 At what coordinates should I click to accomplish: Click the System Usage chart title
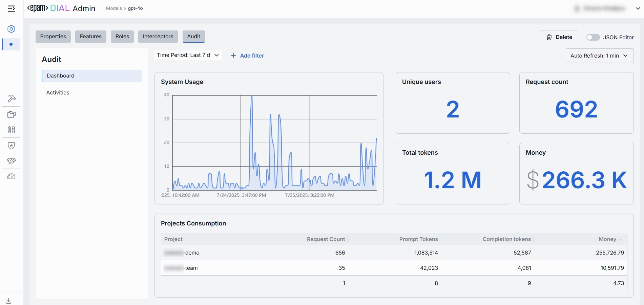coord(182,82)
